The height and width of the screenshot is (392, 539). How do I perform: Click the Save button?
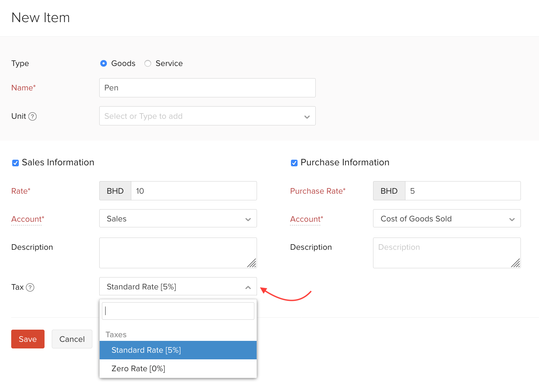pyautogui.click(x=28, y=339)
